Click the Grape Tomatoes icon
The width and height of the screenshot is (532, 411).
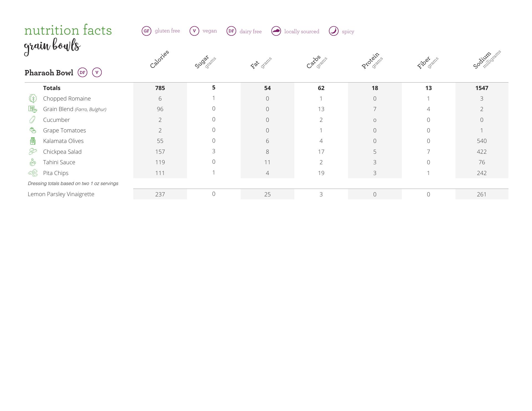33,130
